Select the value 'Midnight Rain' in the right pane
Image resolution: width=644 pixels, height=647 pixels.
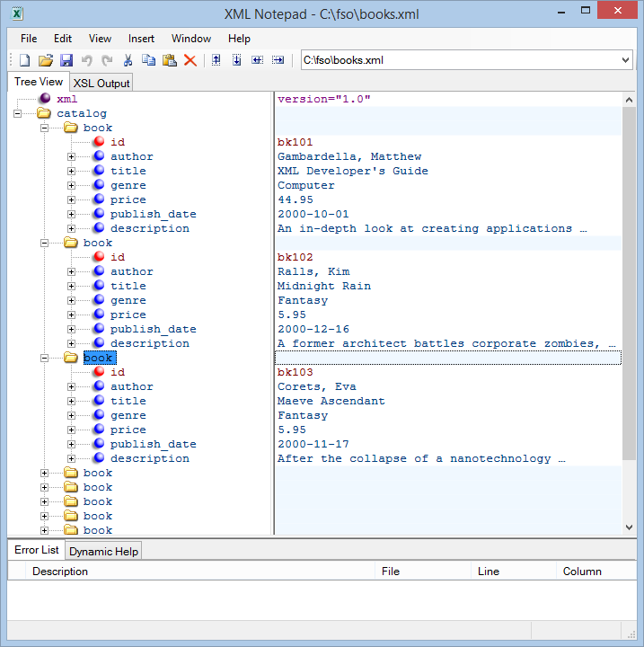coord(324,287)
